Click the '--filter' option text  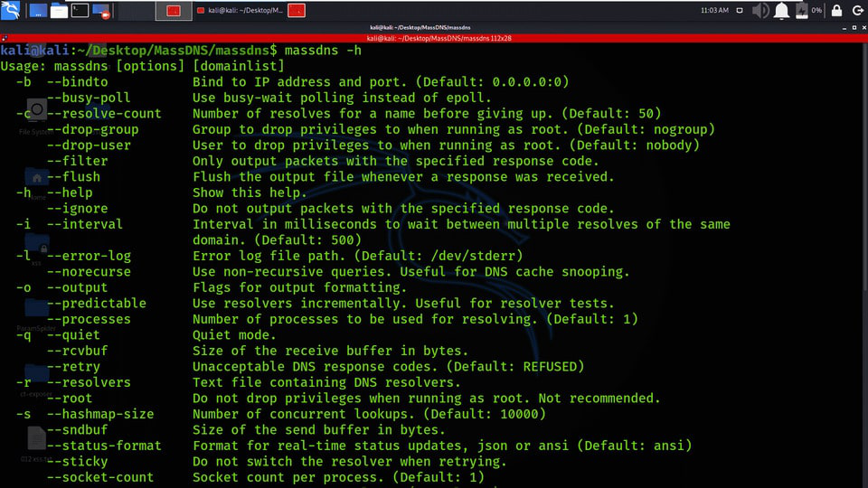click(77, 161)
